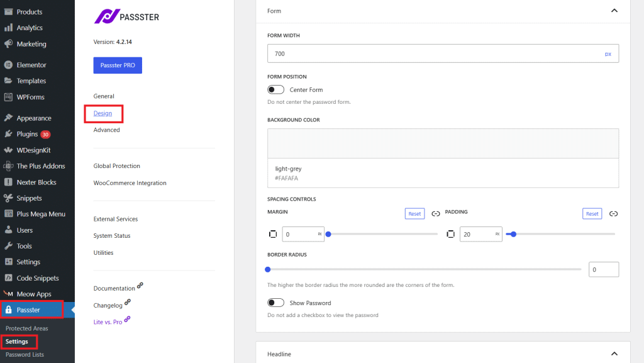Open the Utilities page
Screen dimensions: 644x363
pyautogui.click(x=103, y=252)
